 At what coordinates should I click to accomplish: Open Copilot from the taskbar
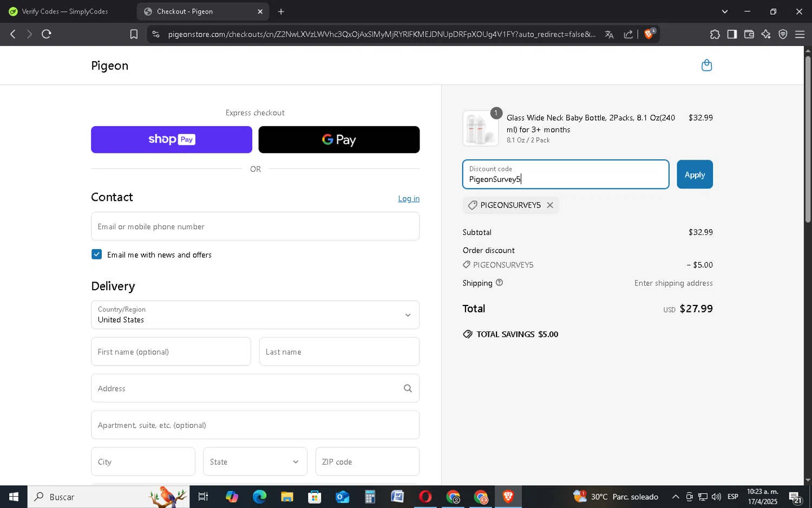pos(232,497)
